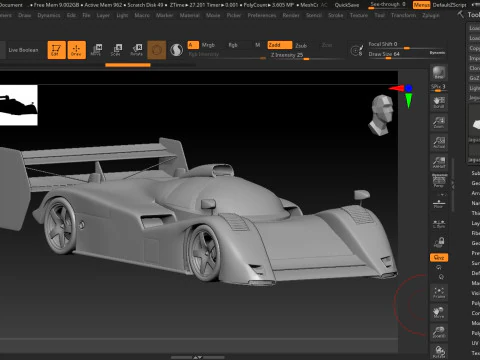This screenshot has height=360, width=480.
Task: Click the Sculptris Pro round icon
Action: pyautogui.click(x=157, y=50)
